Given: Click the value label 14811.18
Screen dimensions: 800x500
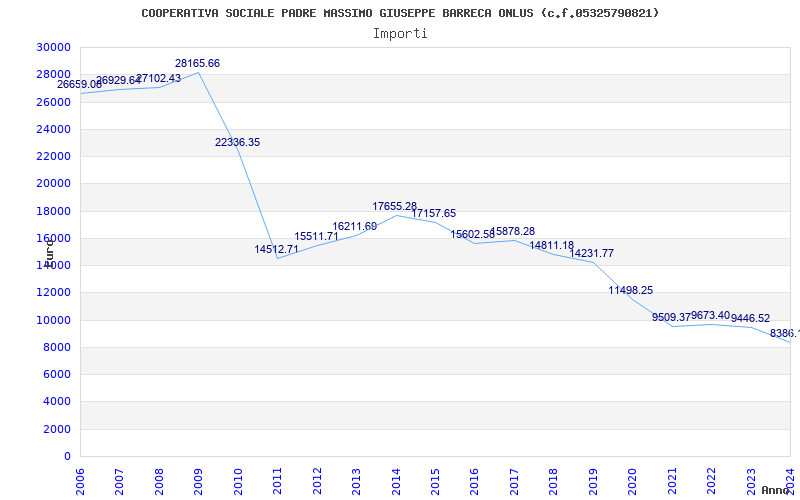Looking at the screenshot, I should (x=552, y=245).
